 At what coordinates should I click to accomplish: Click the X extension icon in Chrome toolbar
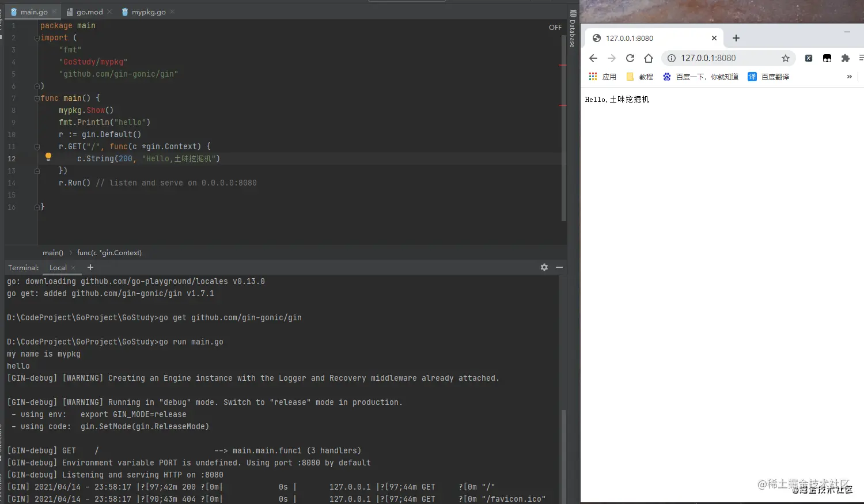pos(809,58)
